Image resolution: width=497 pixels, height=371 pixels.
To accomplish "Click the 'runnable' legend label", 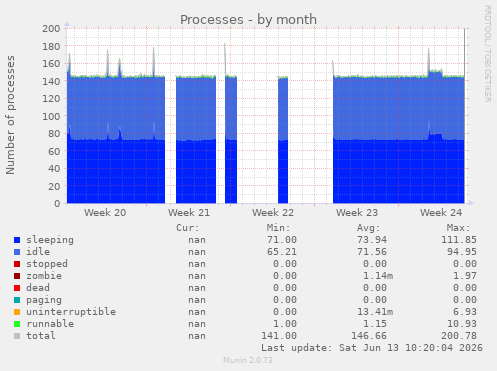I will [x=50, y=324].
